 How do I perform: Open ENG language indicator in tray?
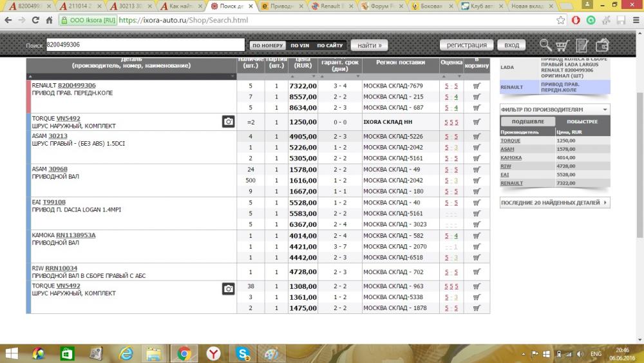click(x=596, y=354)
